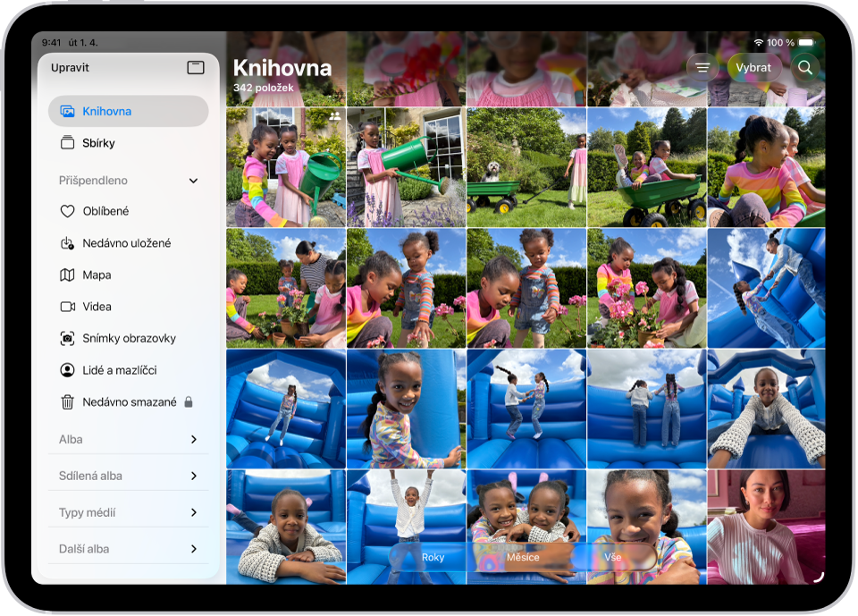The height and width of the screenshot is (616, 858).
Task: Switch to the Vše view tab
Action: pyautogui.click(x=613, y=557)
